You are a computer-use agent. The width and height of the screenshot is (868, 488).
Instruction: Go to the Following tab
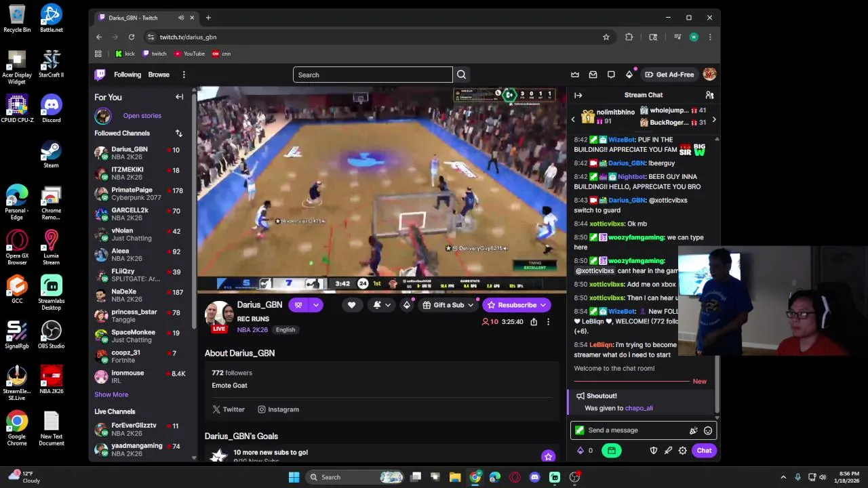[127, 75]
